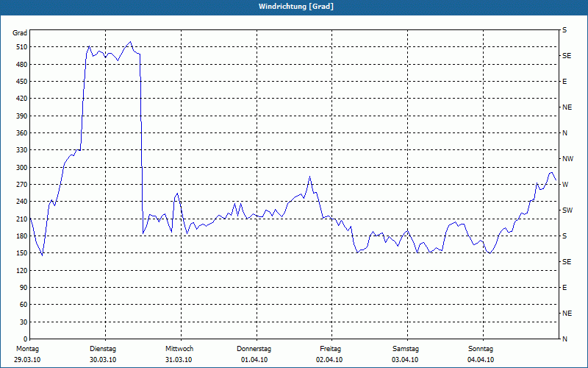Select the 480 axis value

(21, 65)
